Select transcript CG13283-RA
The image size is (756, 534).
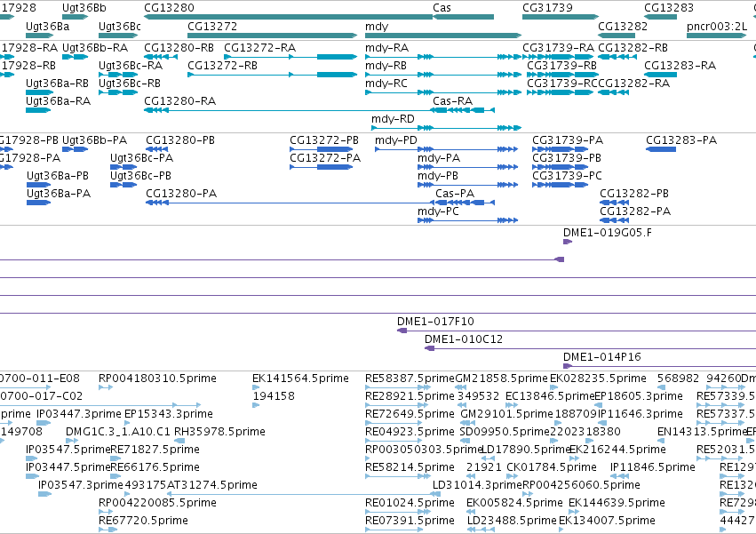(x=680, y=66)
